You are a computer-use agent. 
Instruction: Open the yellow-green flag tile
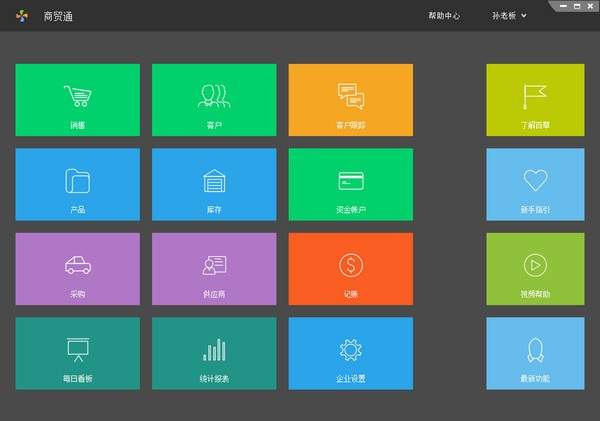coord(535,100)
